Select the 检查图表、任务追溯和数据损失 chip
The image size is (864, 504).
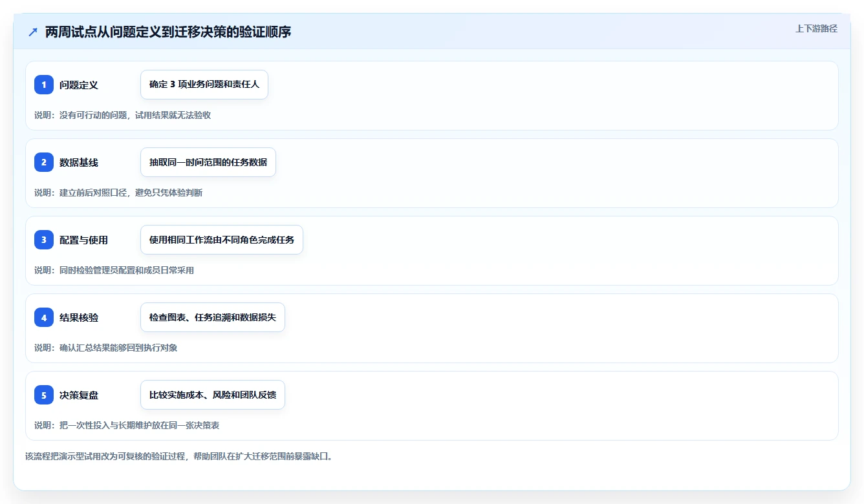click(x=213, y=317)
